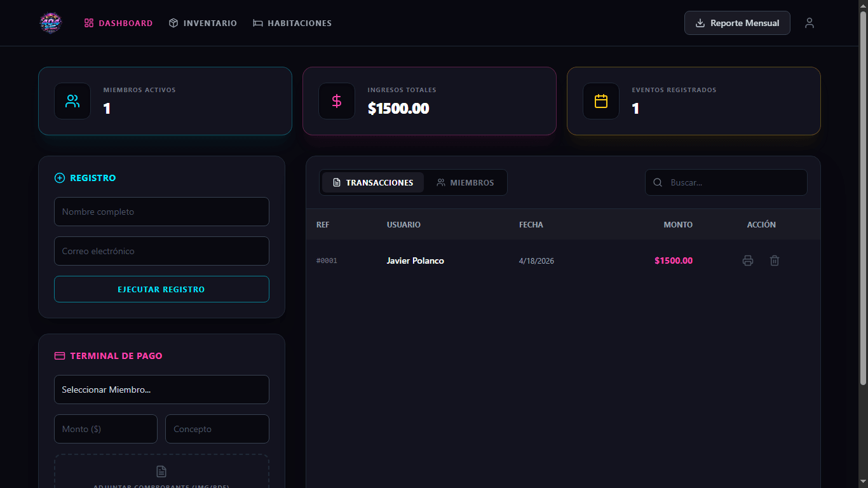The width and height of the screenshot is (868, 488).
Task: Click the attach-receipt document icon
Action: pyautogui.click(x=161, y=471)
